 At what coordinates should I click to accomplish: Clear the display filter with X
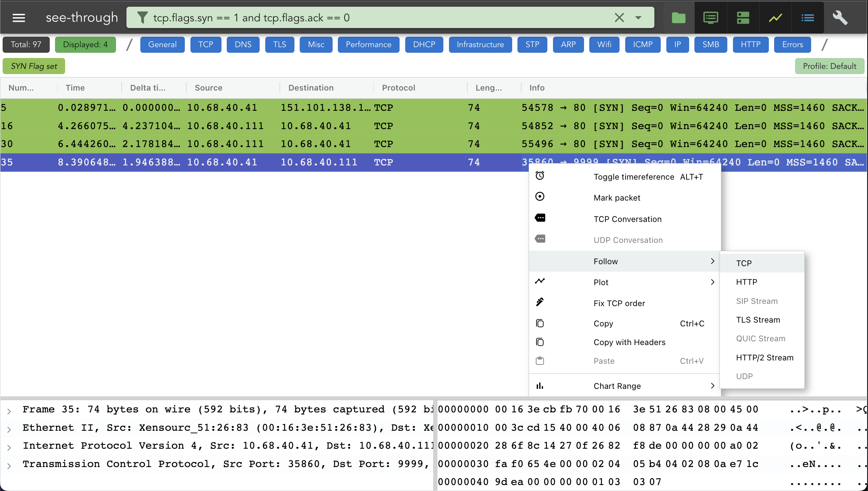coord(619,18)
